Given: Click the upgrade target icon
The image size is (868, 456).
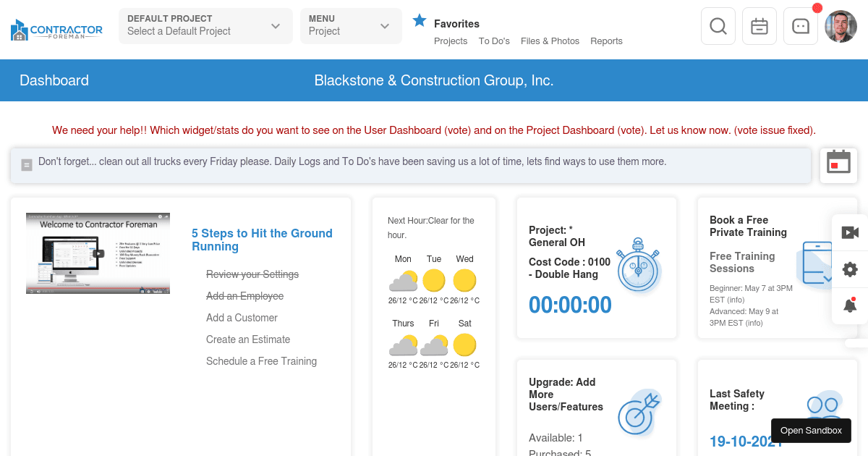Looking at the screenshot, I should point(639,414).
